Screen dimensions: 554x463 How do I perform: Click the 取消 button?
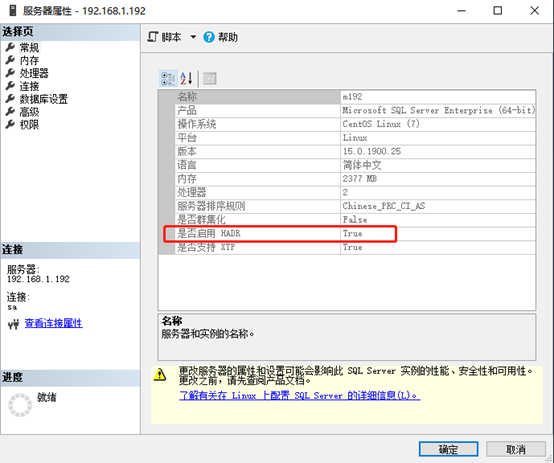[515, 449]
